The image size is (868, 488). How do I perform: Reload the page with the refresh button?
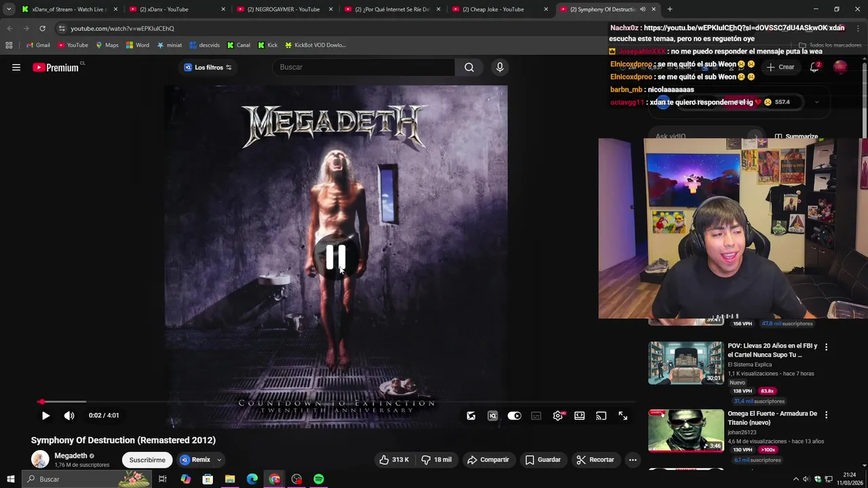(x=42, y=28)
